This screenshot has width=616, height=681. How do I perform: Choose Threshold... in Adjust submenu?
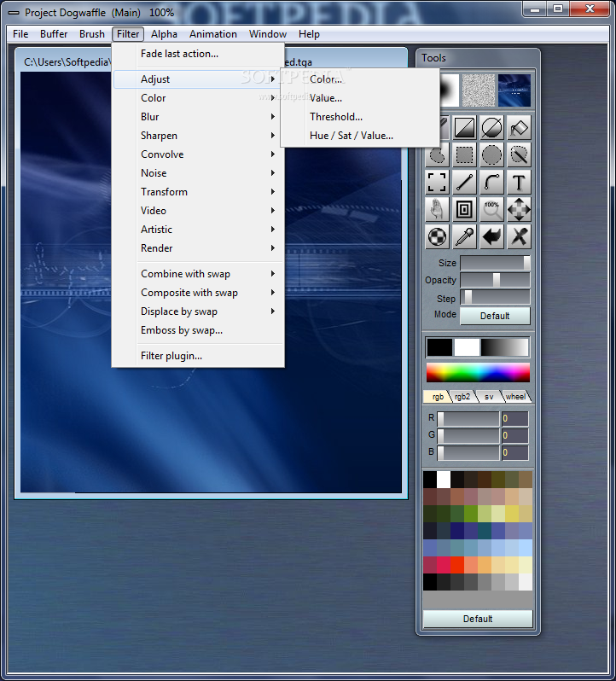360,117
